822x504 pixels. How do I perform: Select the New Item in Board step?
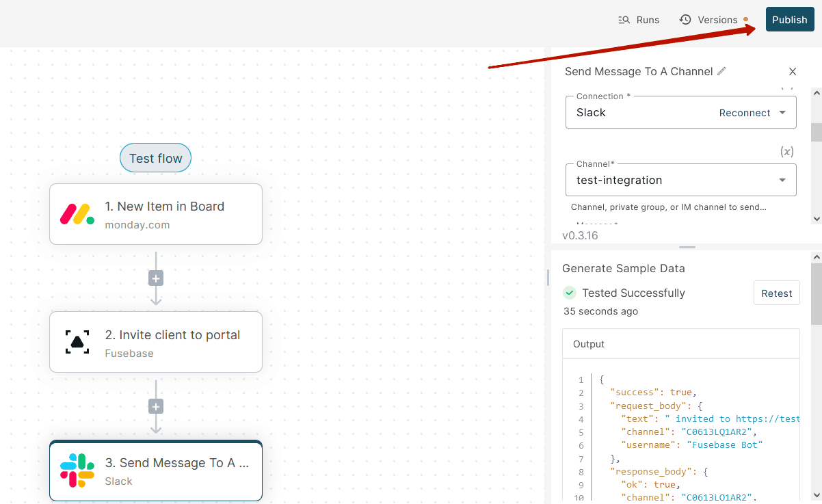point(156,214)
